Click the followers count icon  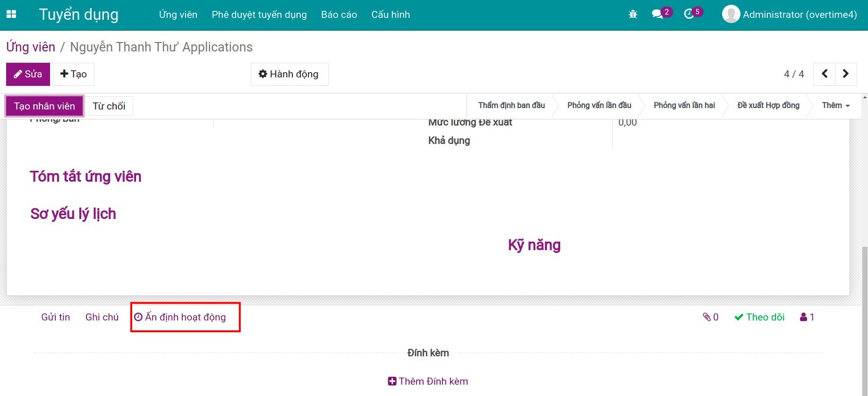pyautogui.click(x=807, y=317)
